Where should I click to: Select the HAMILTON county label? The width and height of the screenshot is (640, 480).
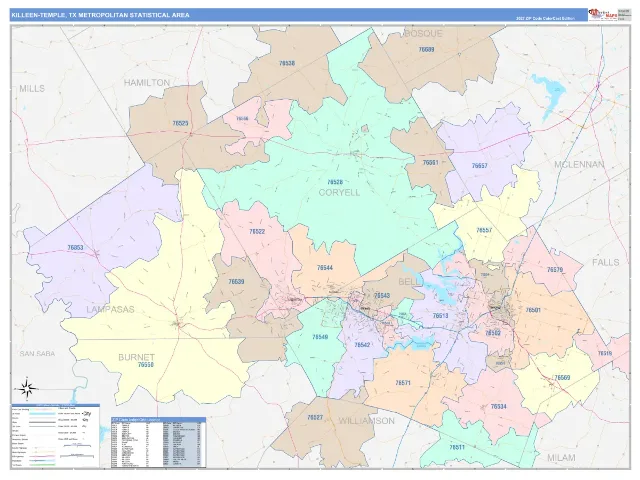pos(147,83)
